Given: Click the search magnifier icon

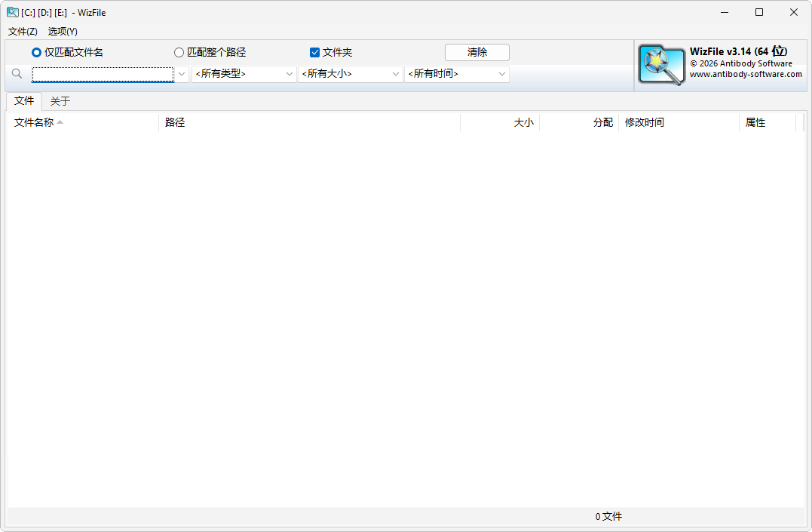Looking at the screenshot, I should click(17, 74).
